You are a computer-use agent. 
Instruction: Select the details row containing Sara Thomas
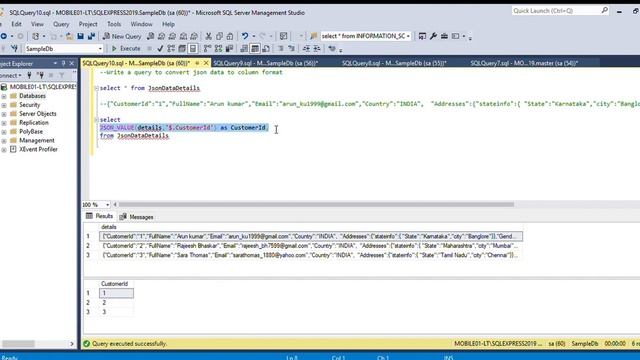[x=310, y=255]
